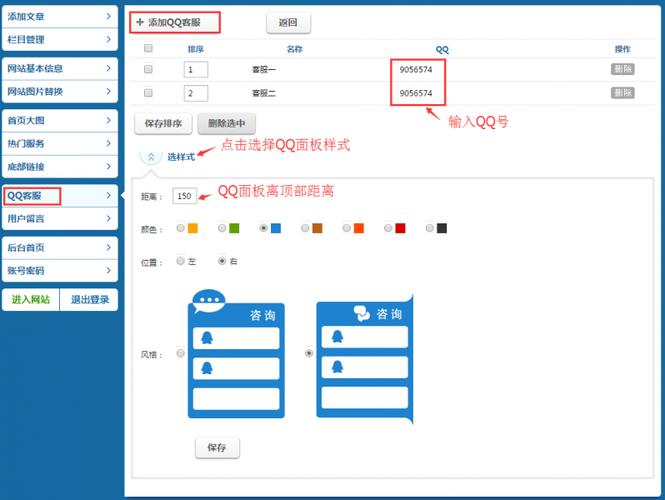
Task: Select position 右 radio button
Action: coord(222,261)
